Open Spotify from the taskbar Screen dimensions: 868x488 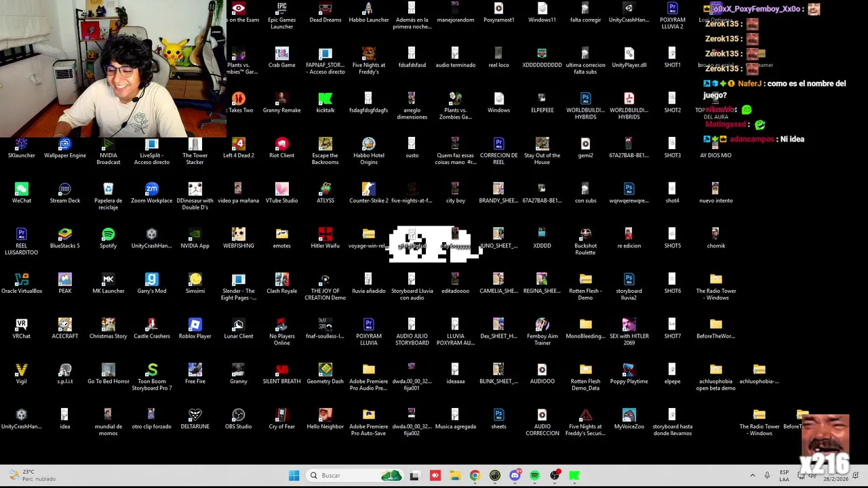pos(534,476)
